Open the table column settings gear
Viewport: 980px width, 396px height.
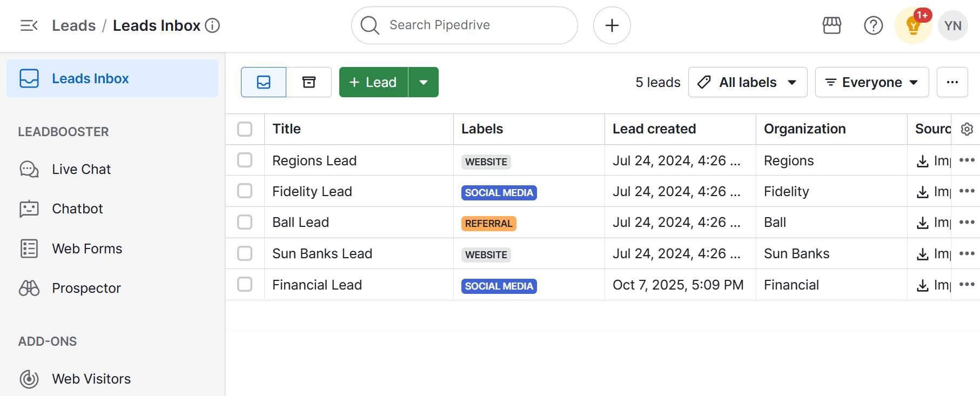[x=967, y=129]
